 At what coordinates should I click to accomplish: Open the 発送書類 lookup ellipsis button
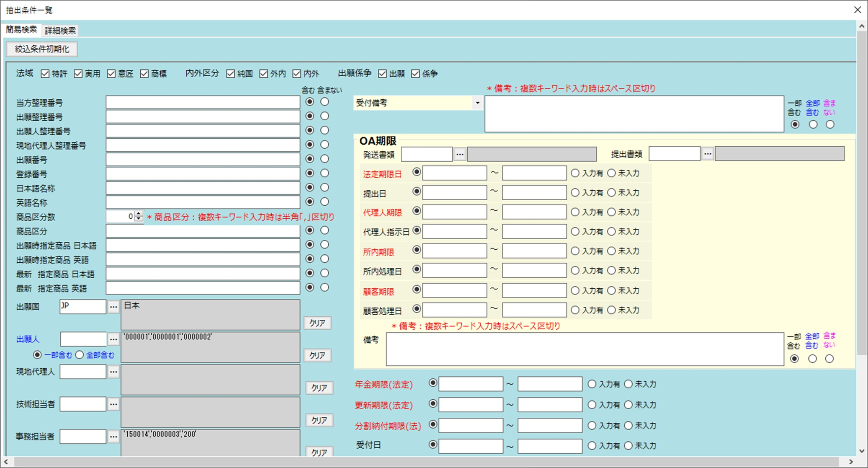[460, 154]
